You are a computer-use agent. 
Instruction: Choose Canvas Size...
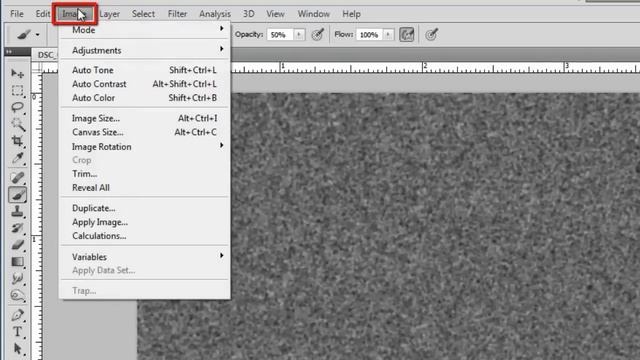(x=145, y=132)
